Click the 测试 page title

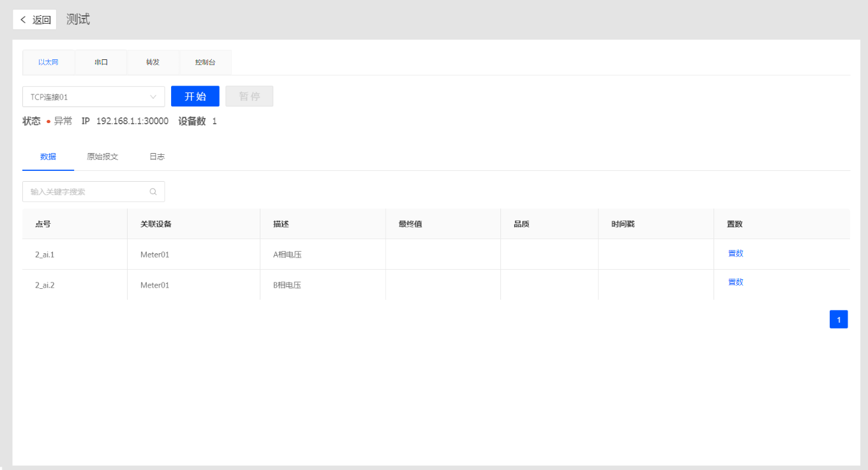coord(78,19)
